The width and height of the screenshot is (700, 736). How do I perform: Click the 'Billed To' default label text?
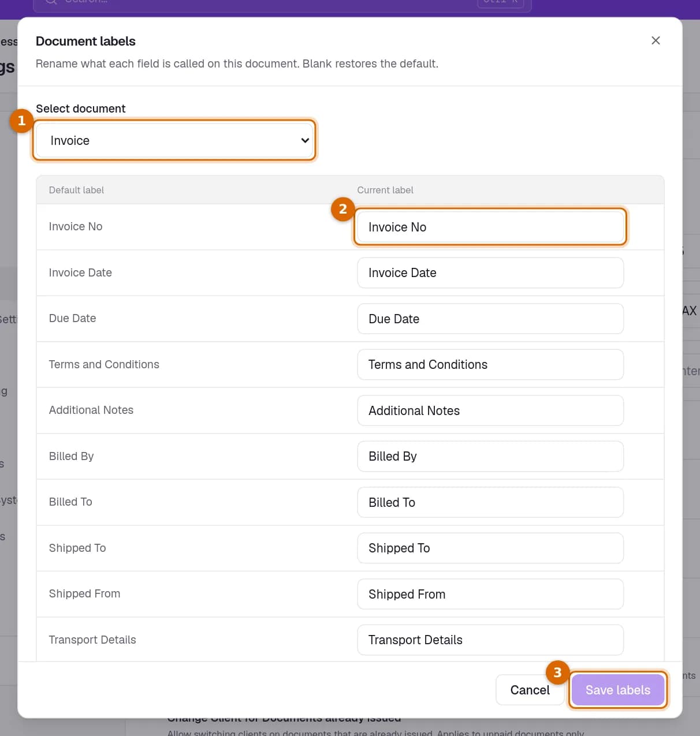tap(70, 502)
